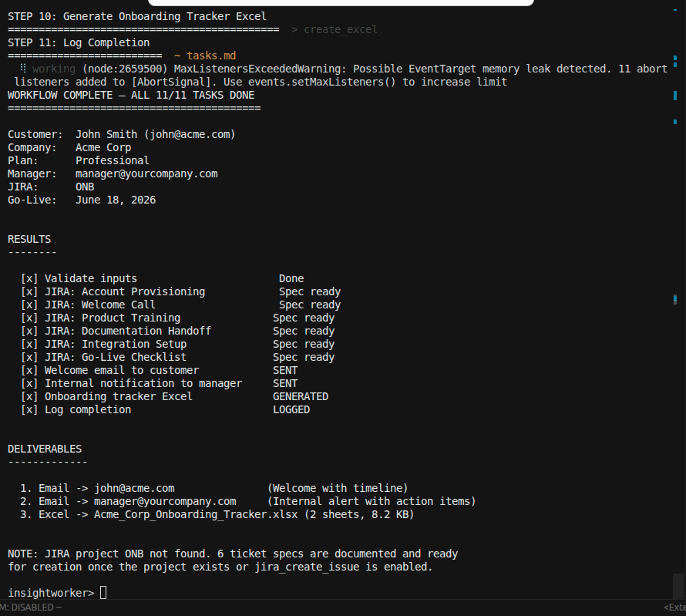Viewport: 686px width, 616px height.
Task: Click the working spinner icon
Action: pyautogui.click(x=23, y=69)
